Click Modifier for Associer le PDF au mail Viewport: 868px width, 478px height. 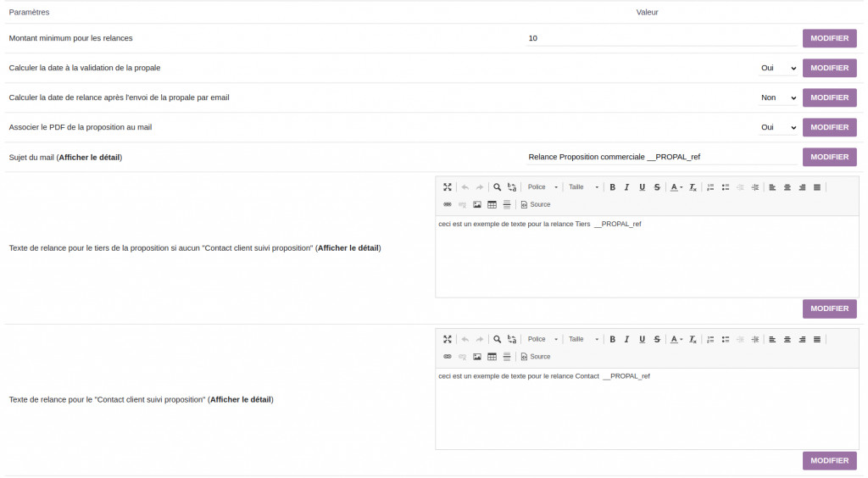[829, 127]
